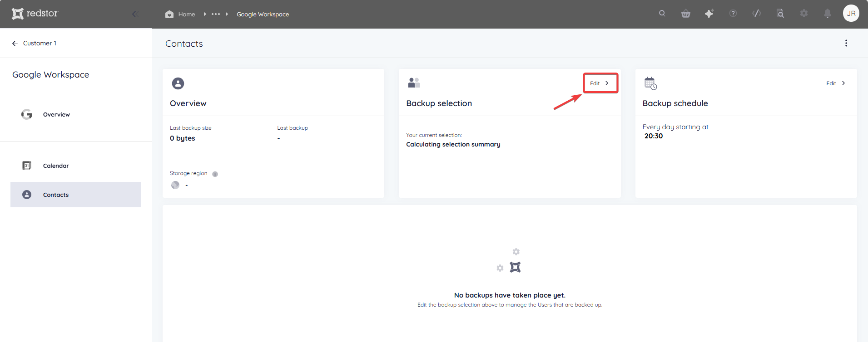Click the Backup schedule calendar clock icon
868x342 pixels.
(x=650, y=83)
